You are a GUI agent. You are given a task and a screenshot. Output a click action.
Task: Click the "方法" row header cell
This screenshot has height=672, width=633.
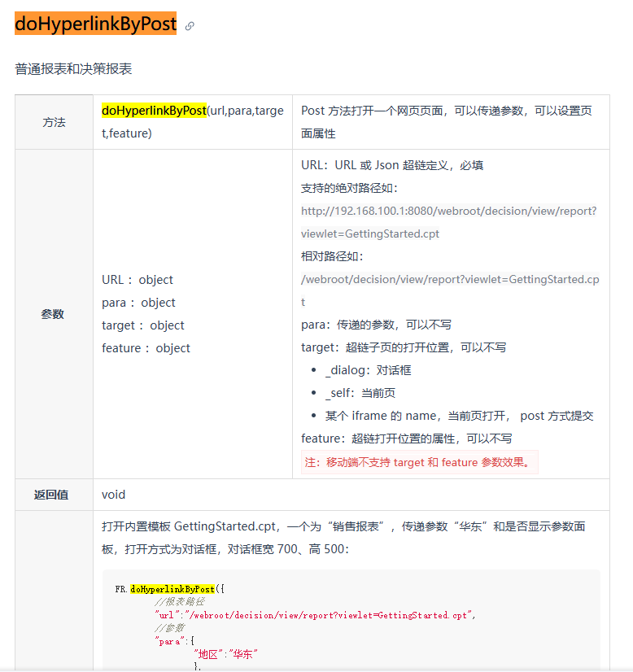(54, 122)
